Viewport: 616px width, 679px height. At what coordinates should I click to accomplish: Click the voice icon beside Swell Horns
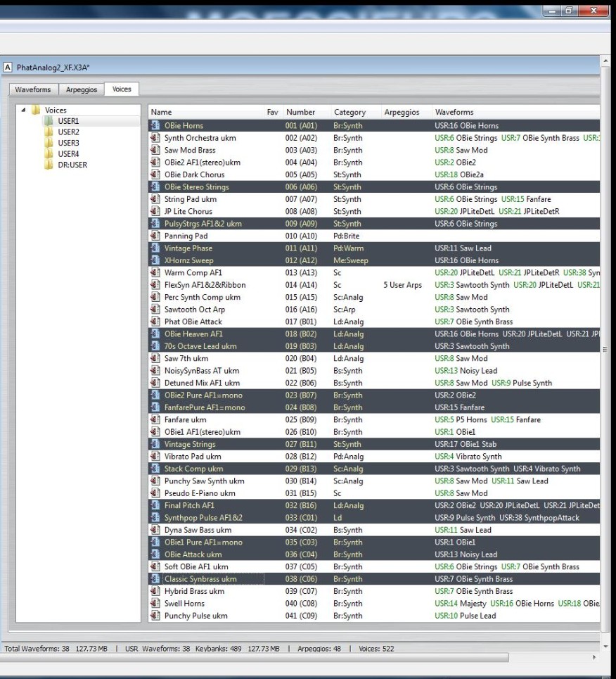coord(155,604)
